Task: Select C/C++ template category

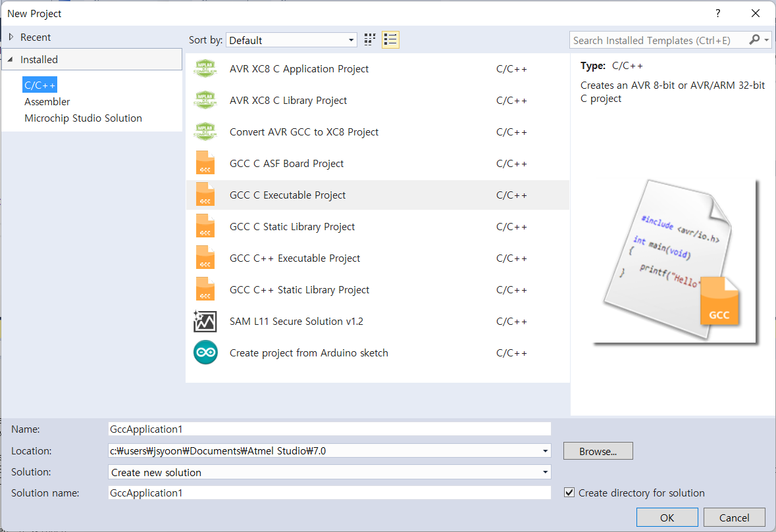Action: 40,85
